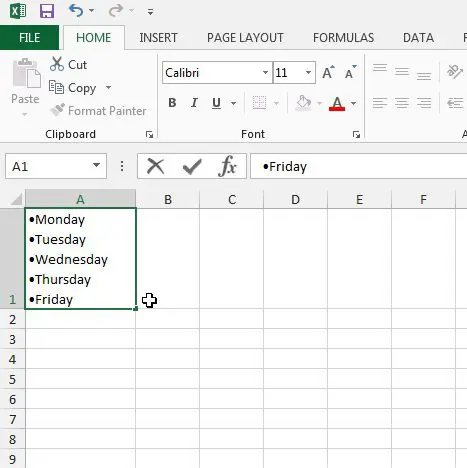Open the FILE tab
Viewport: 467px width, 468px height.
pos(29,38)
